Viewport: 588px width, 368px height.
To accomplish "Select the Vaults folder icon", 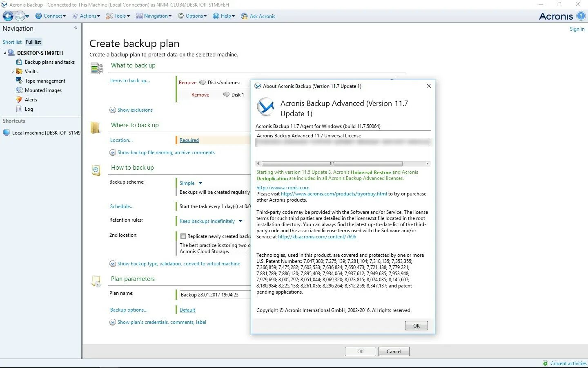I will pyautogui.click(x=19, y=72).
